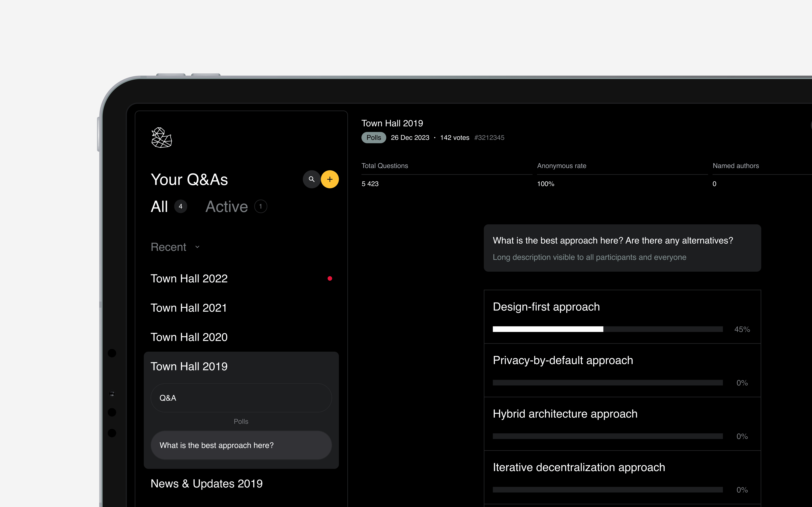The height and width of the screenshot is (507, 812).
Task: Expand the Recent sort dropdown chevron
Action: (197, 247)
